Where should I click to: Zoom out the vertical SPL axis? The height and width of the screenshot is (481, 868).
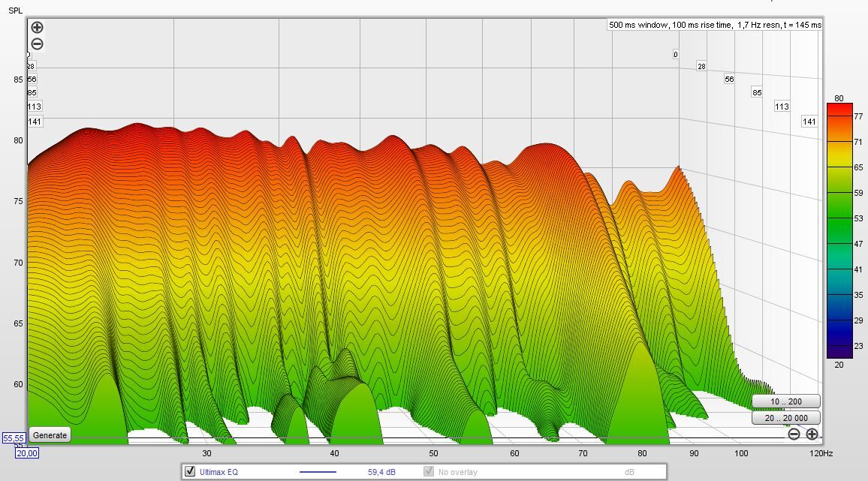point(37,44)
